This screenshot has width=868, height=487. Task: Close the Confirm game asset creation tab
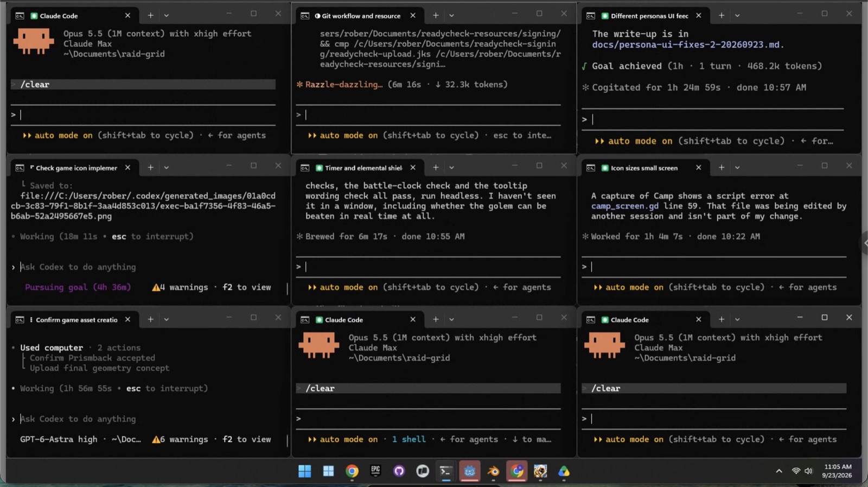(127, 320)
